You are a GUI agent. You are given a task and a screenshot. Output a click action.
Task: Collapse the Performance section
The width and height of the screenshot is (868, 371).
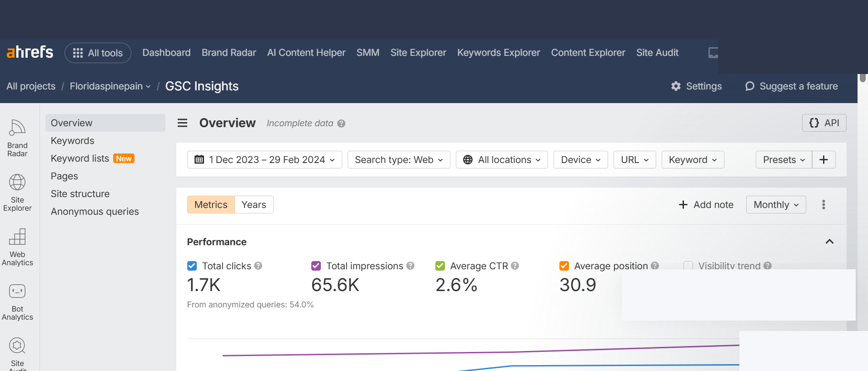click(829, 242)
